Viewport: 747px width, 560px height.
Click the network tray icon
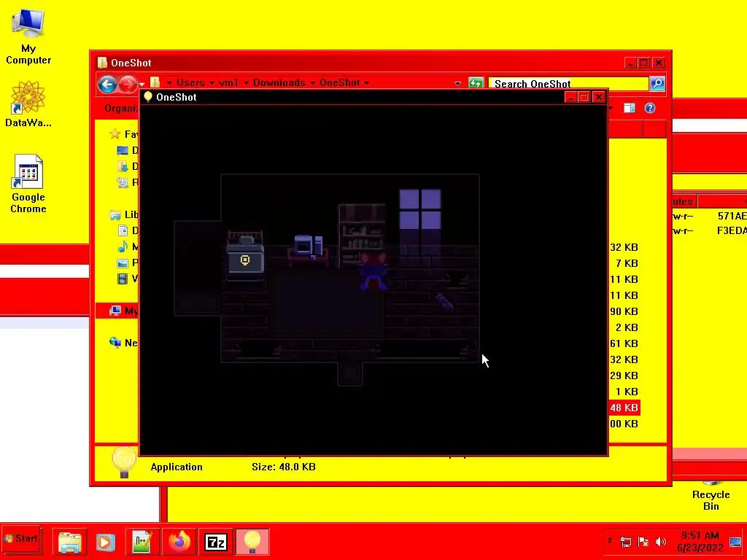(625, 542)
